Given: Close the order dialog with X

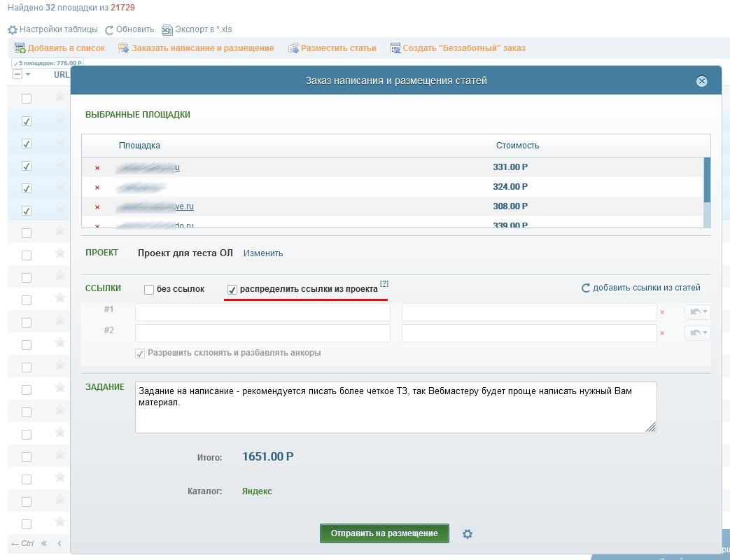Looking at the screenshot, I should [701, 81].
